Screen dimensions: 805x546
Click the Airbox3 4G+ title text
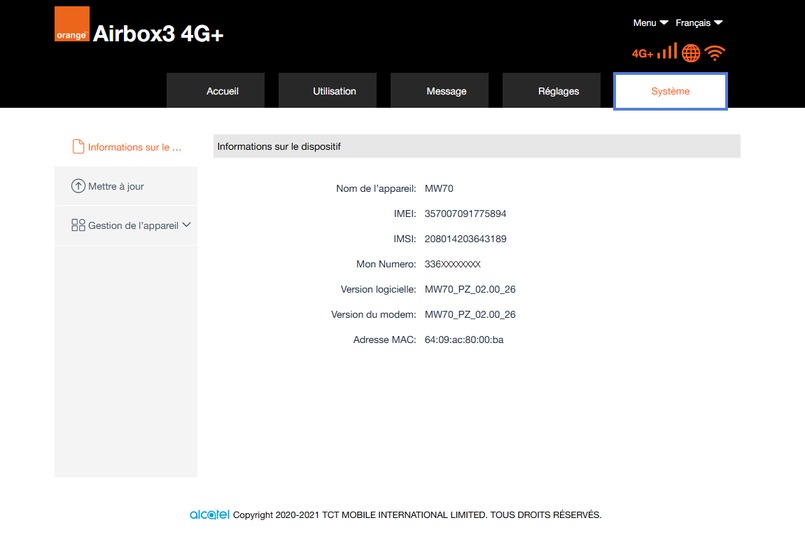[x=158, y=34]
